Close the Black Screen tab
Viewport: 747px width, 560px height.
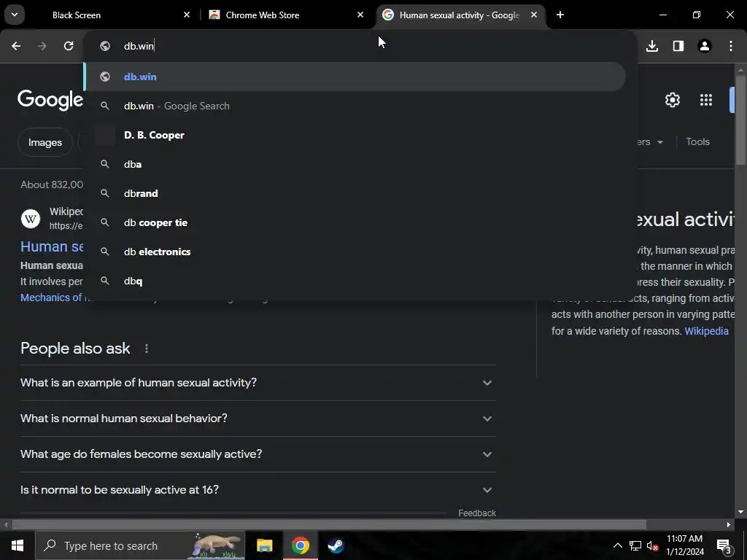pyautogui.click(x=187, y=15)
